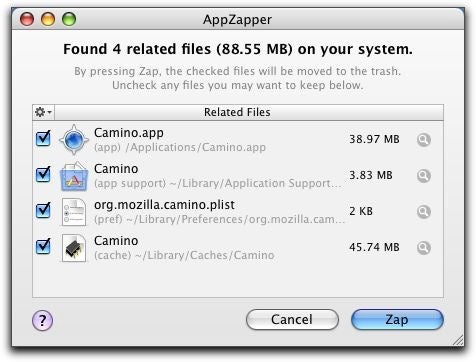Click the Cancel button
Screen dimensions: 476x362
click(292, 319)
